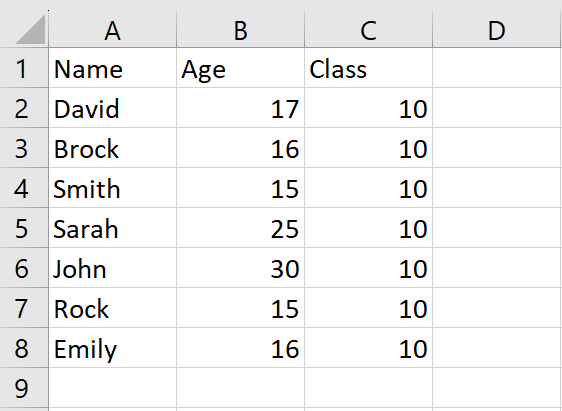Select John's age cell showing 30

[x=240, y=268]
